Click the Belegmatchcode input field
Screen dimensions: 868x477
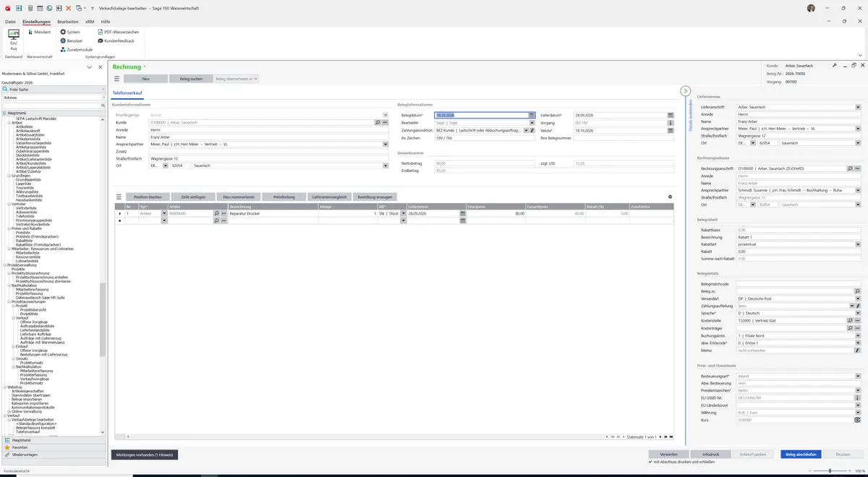799,284
